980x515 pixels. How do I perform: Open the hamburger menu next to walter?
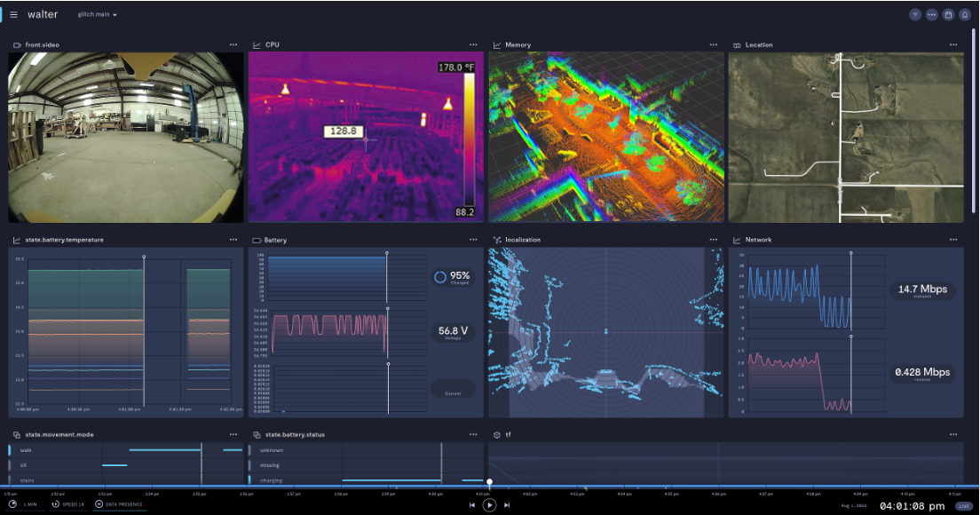coord(13,15)
